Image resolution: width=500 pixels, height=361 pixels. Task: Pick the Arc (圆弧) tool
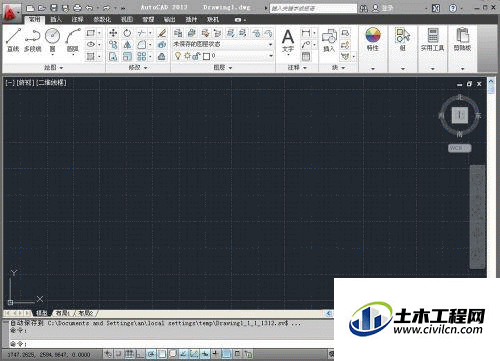tap(72, 40)
